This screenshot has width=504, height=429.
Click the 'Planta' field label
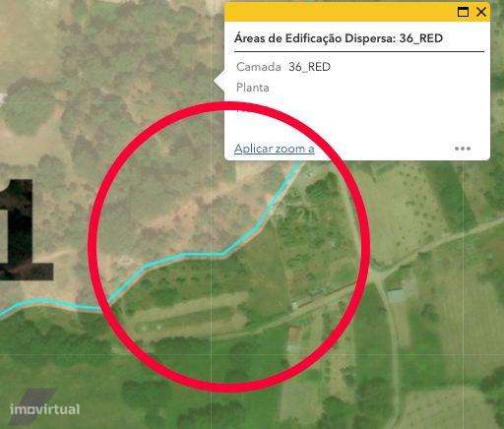pyautogui.click(x=253, y=88)
